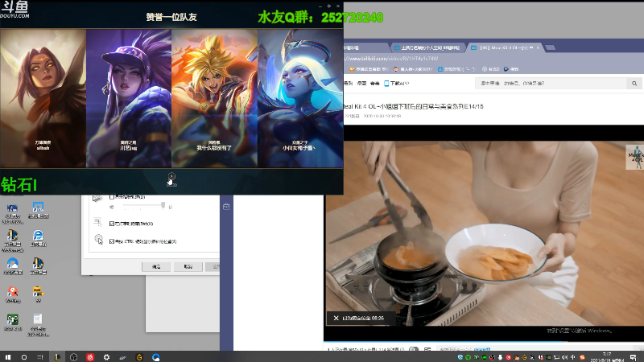Open the blue video-frame desktop shortcut
The height and width of the screenshot is (362, 644).
point(38,210)
